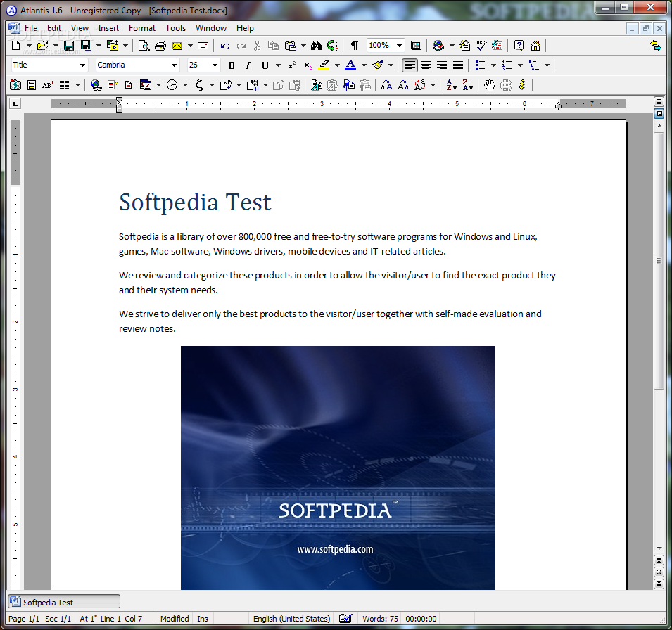672x630 pixels.
Task: Print the document using the printer icon
Action: pyautogui.click(x=160, y=46)
